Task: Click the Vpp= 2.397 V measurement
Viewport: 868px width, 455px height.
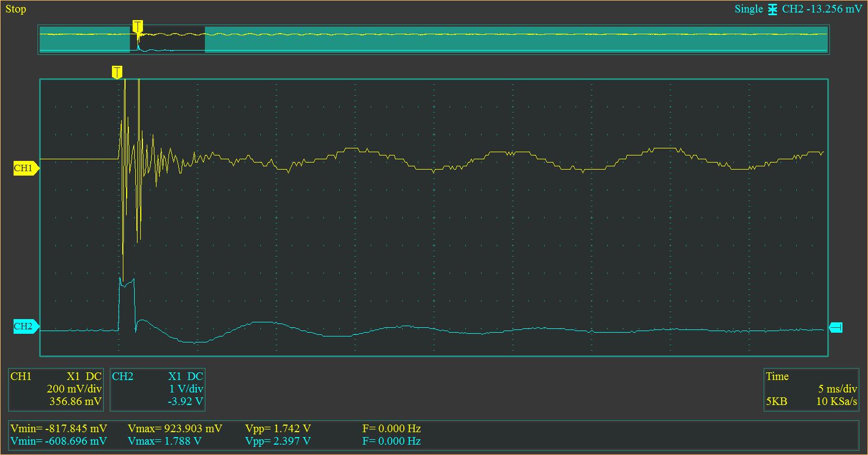Action: (278, 441)
